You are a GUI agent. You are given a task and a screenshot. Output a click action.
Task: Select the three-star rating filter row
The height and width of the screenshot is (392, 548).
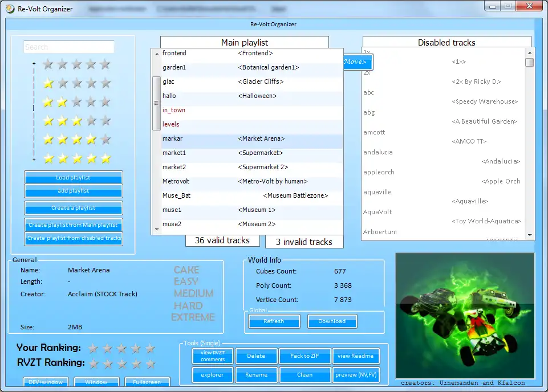click(x=76, y=121)
